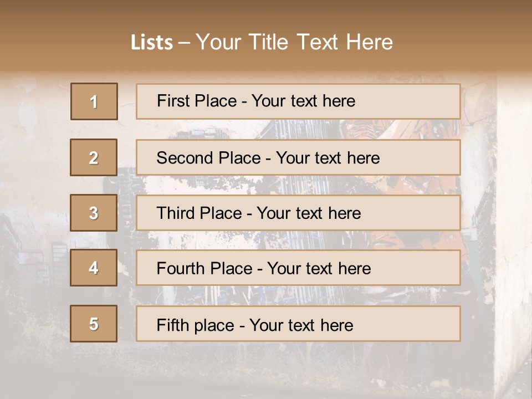Click the number 1 box
This screenshot has height=399, width=532.
[94, 101]
